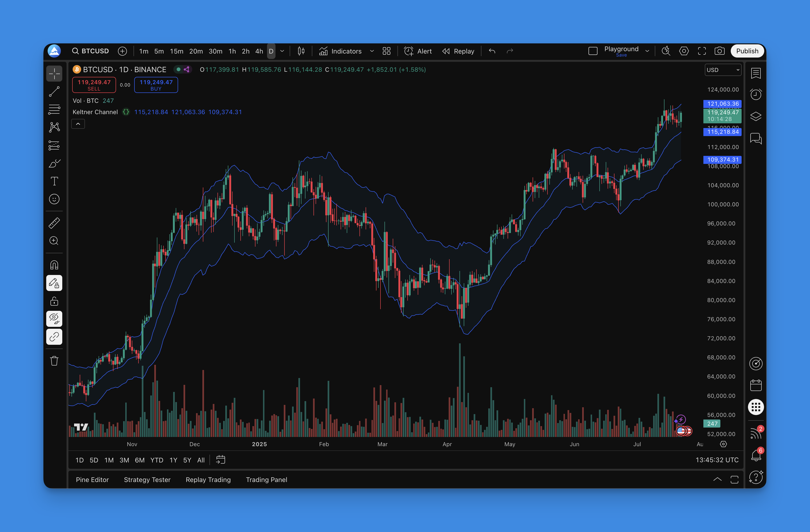Select the Text annotation tool
Screen dimensions: 810x532
pyautogui.click(x=54, y=181)
